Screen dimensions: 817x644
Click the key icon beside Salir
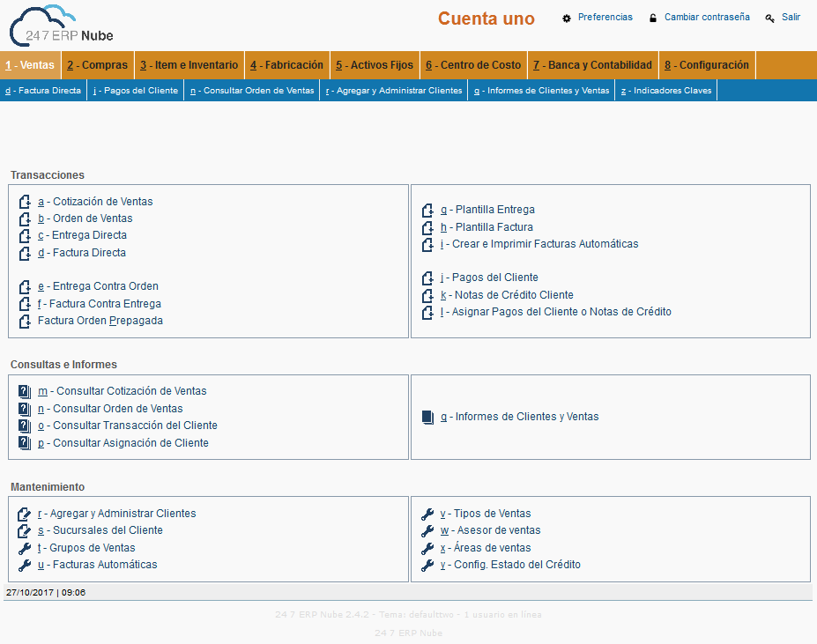tap(769, 18)
